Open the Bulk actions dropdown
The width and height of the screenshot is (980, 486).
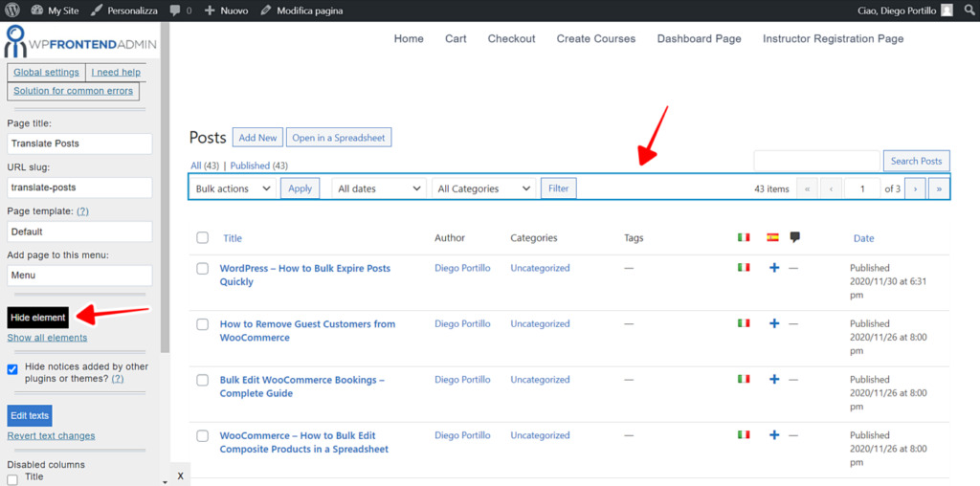click(x=234, y=188)
